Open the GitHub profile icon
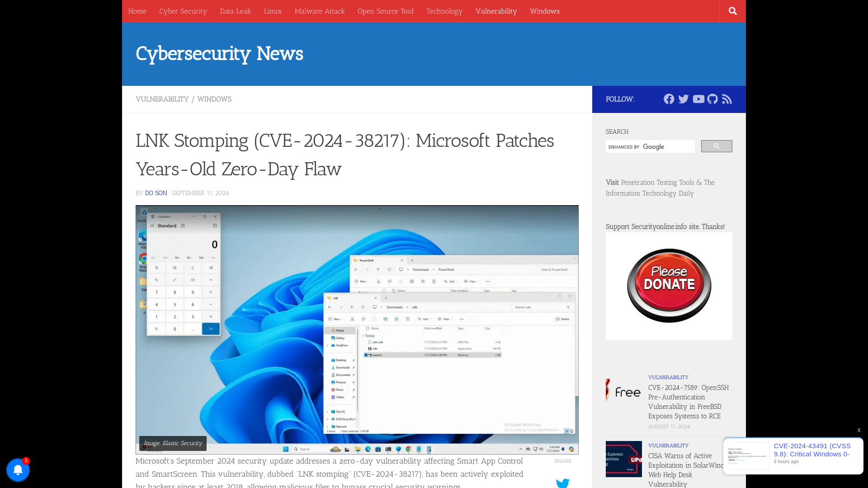The image size is (868, 488). point(712,99)
